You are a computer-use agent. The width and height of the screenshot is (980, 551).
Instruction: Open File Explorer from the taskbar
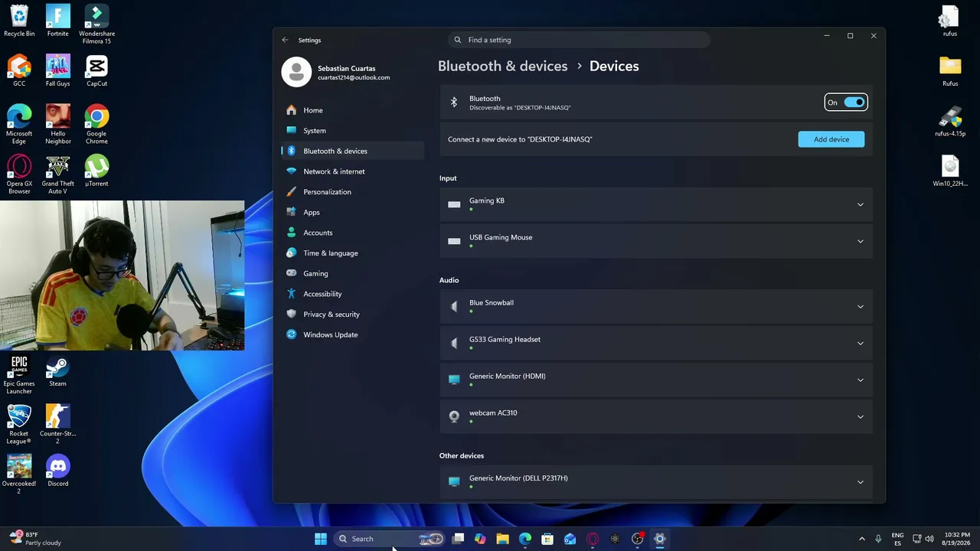click(502, 539)
